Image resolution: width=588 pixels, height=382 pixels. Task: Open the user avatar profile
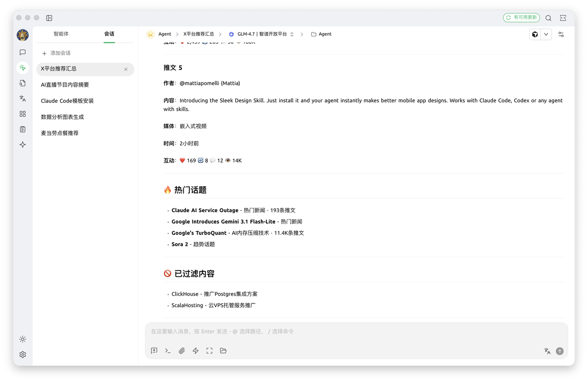pos(23,35)
